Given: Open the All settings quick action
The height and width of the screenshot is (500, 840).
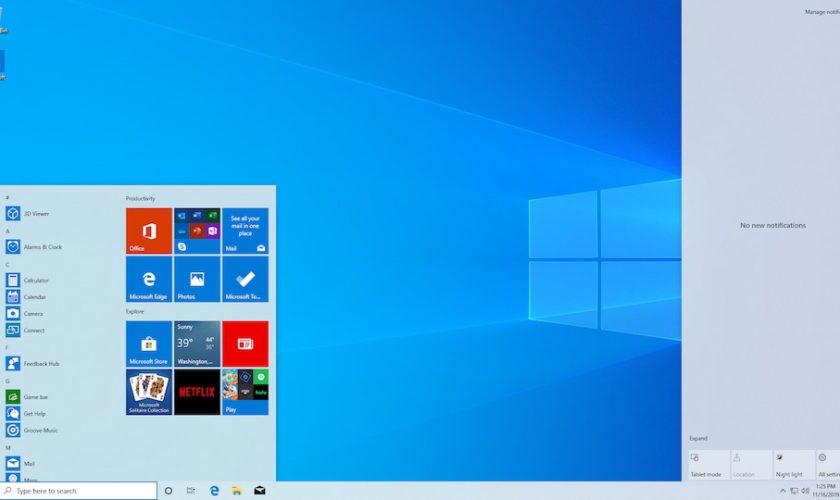Looking at the screenshot, I should pos(828,464).
